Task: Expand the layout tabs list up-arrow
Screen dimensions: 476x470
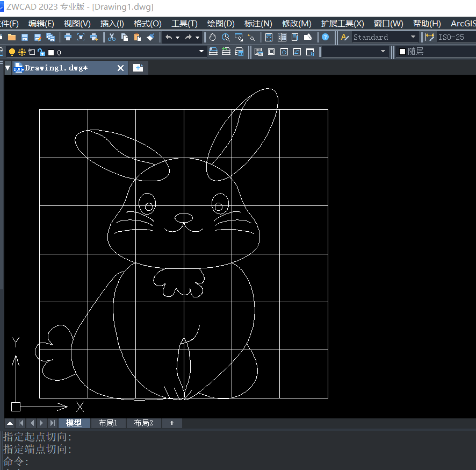Action: coord(10,423)
